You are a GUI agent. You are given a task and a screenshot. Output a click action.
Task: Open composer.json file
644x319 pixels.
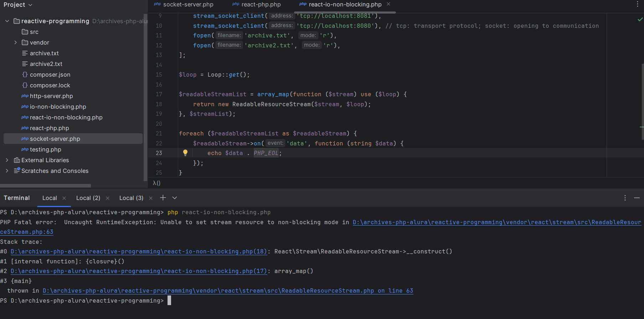pos(50,74)
